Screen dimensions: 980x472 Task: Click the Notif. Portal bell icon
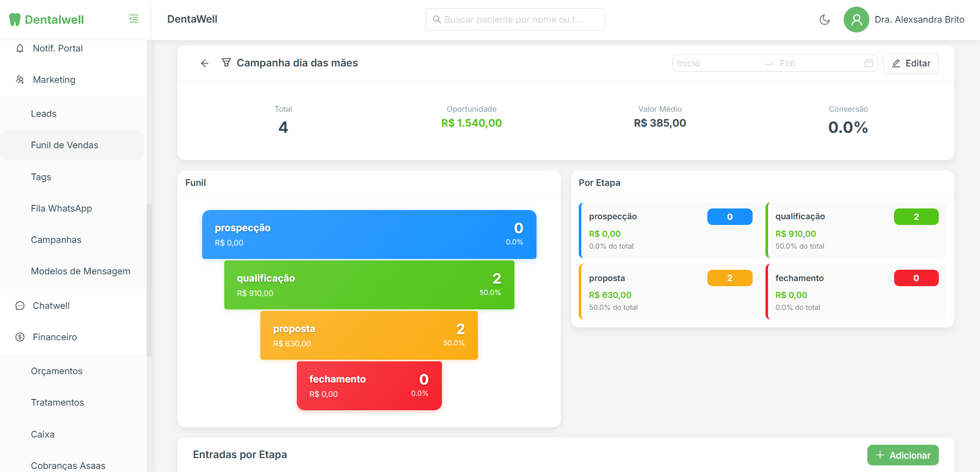click(20, 48)
